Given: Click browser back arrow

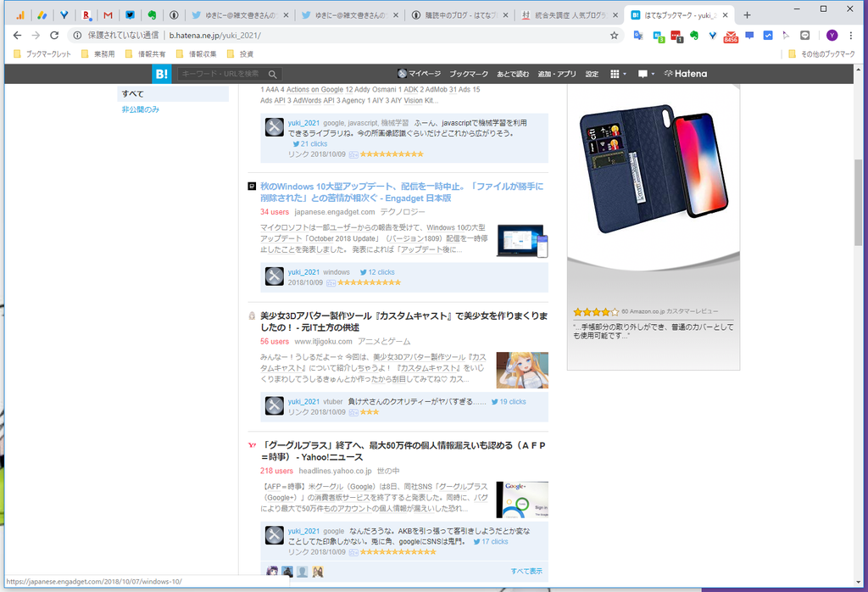Looking at the screenshot, I should click(17, 36).
